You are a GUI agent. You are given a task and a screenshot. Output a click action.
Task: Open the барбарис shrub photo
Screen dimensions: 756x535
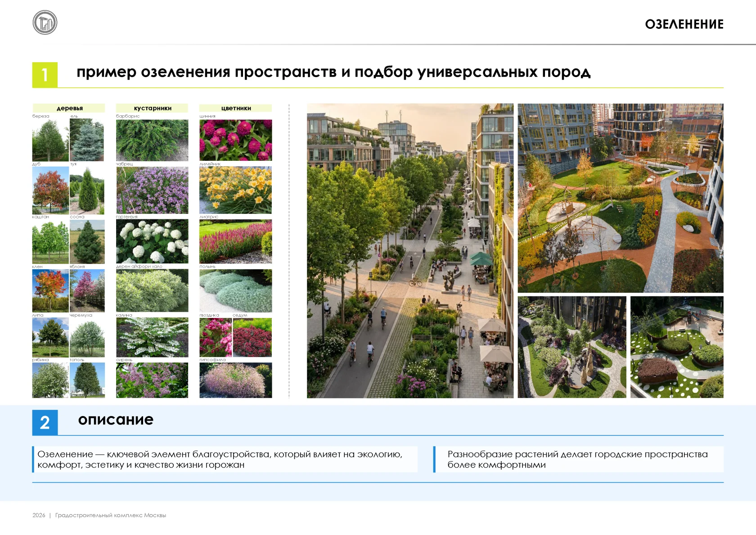tap(152, 140)
